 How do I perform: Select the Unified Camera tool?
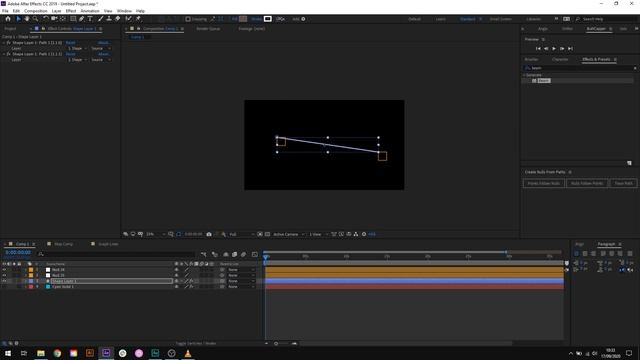pyautogui.click(x=54, y=19)
